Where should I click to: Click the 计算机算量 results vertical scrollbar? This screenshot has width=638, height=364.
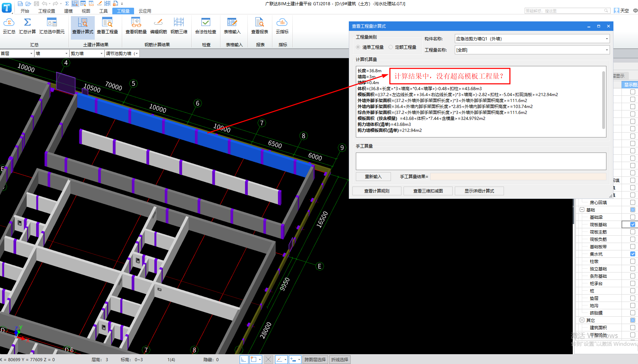point(604,100)
